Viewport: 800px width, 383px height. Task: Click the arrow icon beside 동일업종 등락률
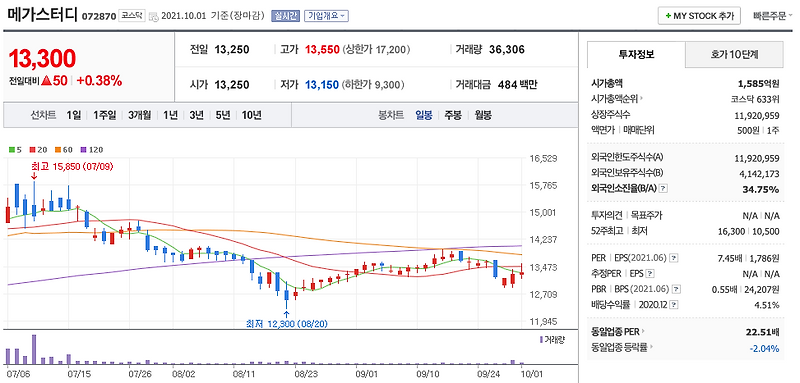point(651,348)
